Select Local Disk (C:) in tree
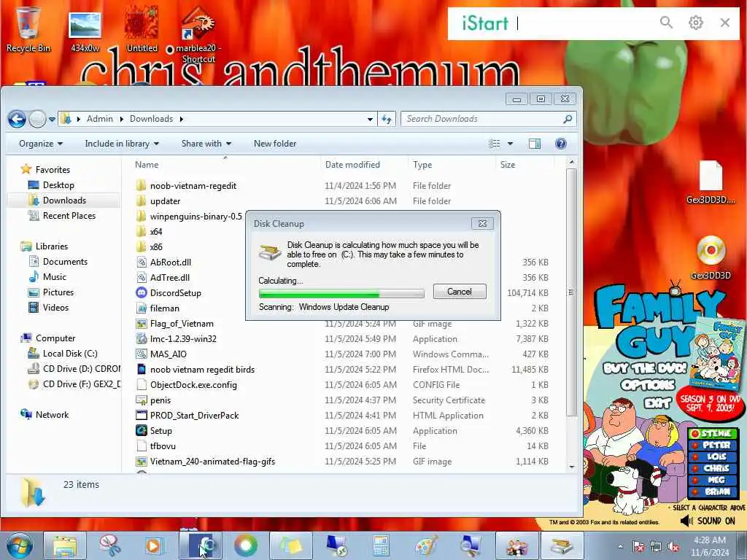 [x=70, y=354]
